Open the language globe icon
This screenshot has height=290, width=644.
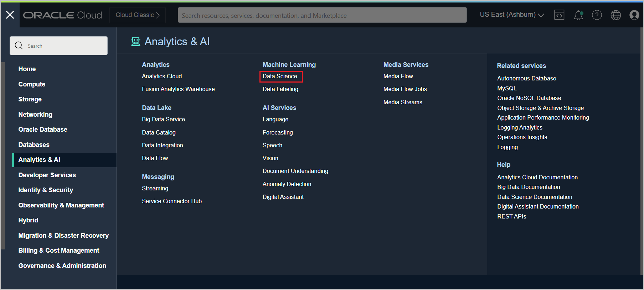(616, 15)
